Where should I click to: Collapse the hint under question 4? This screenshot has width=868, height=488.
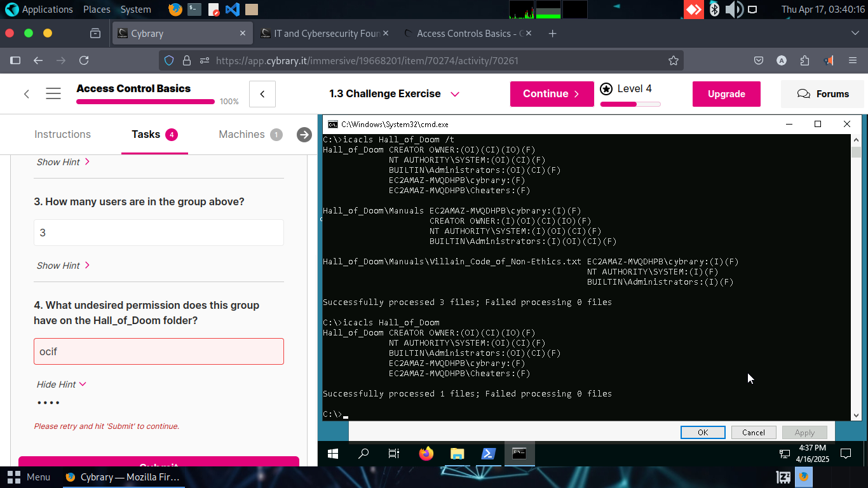61,384
